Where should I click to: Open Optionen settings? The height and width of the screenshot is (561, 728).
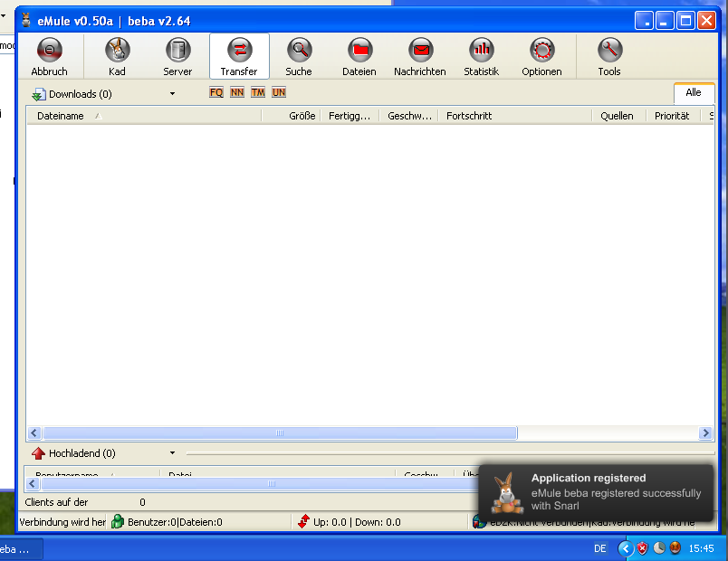point(541,56)
